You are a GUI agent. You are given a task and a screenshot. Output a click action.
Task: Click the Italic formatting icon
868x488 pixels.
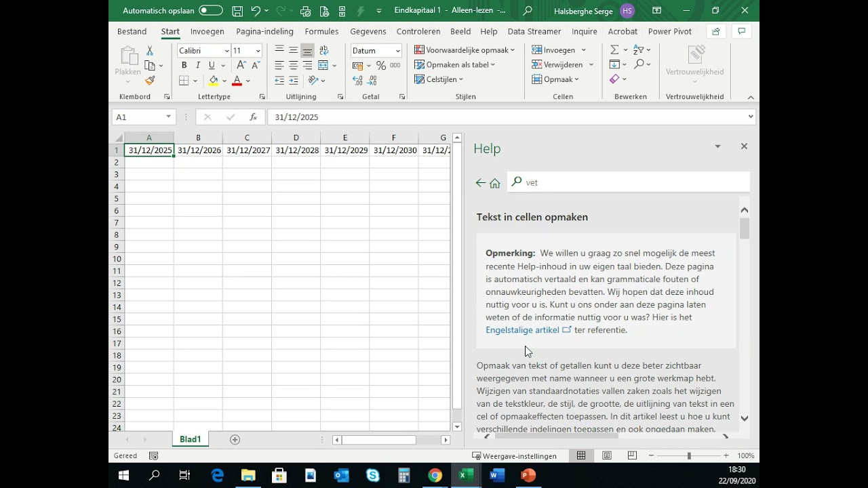click(x=197, y=65)
